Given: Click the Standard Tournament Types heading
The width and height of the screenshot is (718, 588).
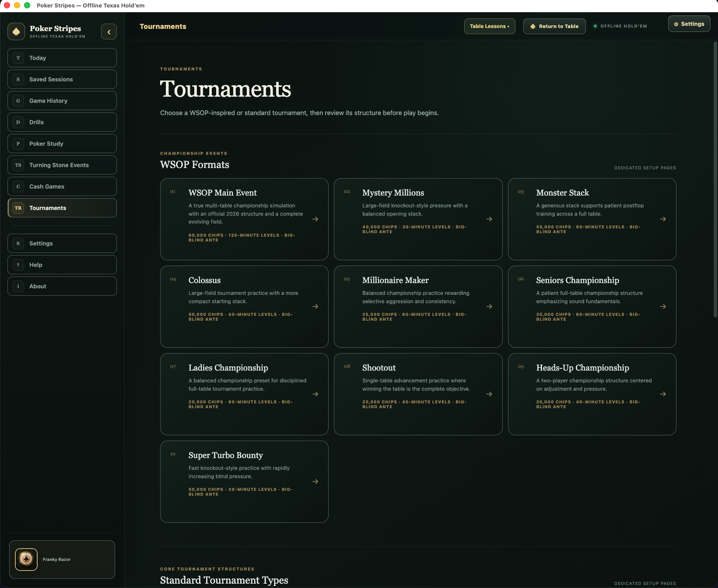Looking at the screenshot, I should coord(224,580).
